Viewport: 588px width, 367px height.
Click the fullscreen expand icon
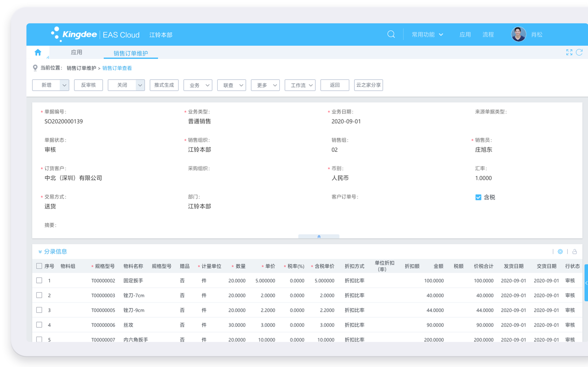point(569,52)
